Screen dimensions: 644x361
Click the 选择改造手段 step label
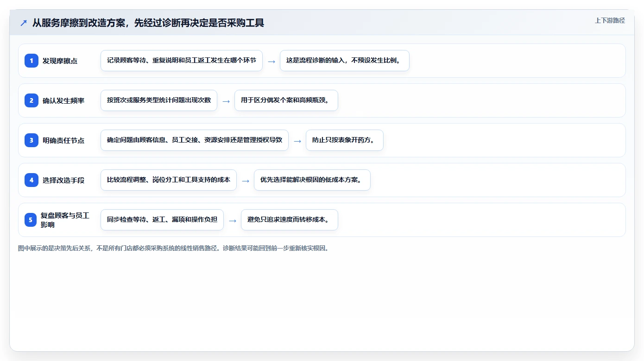pos(63,180)
